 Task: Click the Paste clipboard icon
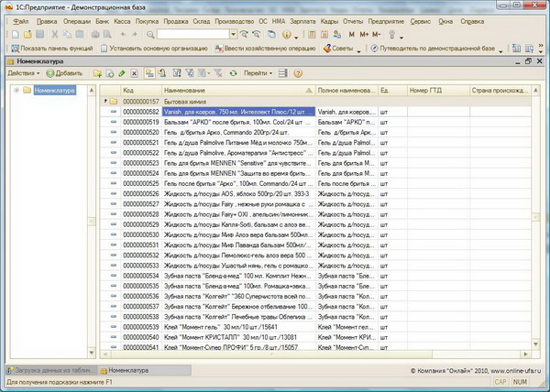[x=80, y=34]
